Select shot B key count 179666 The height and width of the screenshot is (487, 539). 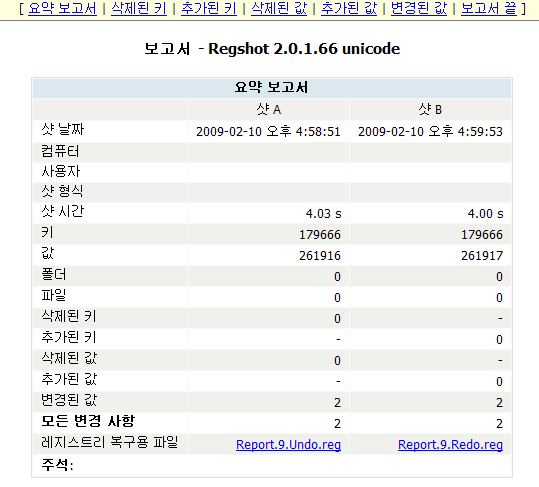tap(482, 234)
